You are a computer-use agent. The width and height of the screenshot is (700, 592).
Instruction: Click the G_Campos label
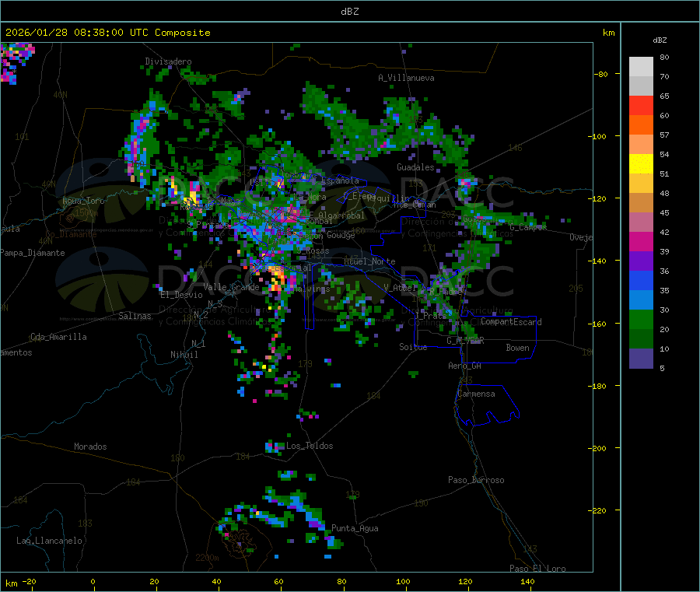click(x=528, y=227)
